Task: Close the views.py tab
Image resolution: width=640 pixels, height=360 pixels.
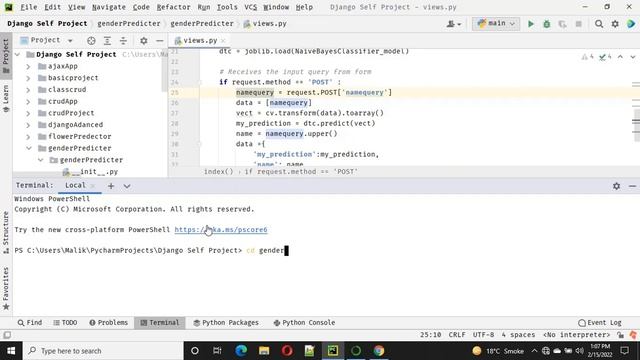Action: 223,41
